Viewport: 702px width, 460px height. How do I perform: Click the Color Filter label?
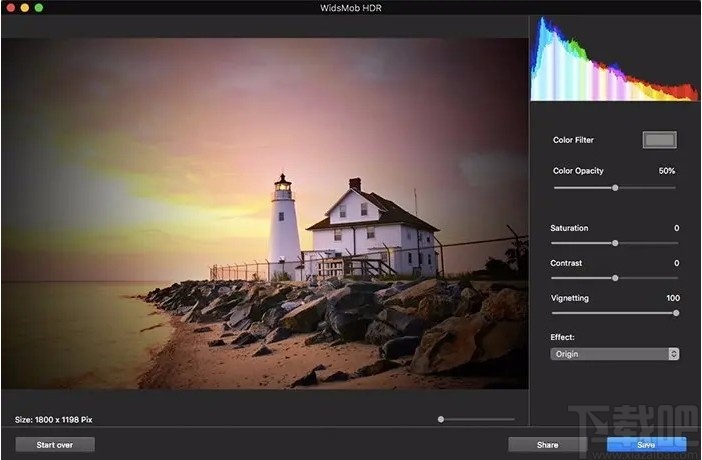click(x=573, y=140)
